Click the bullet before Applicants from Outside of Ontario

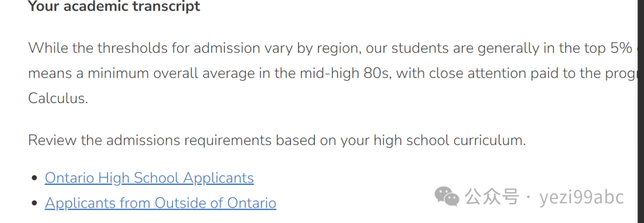point(35,204)
